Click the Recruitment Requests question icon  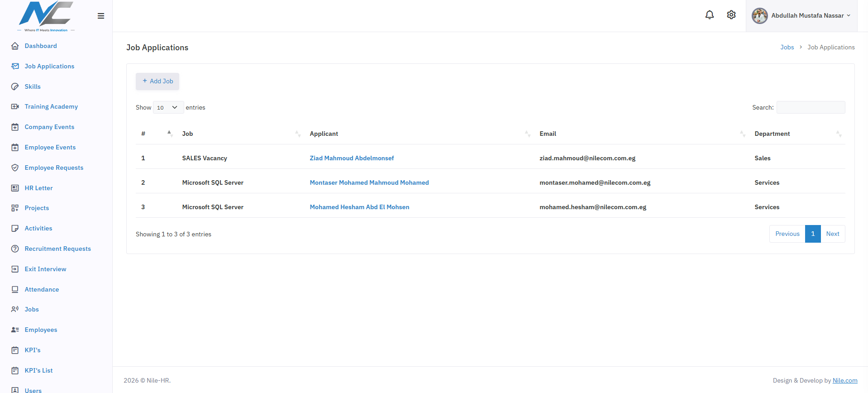pyautogui.click(x=15, y=249)
